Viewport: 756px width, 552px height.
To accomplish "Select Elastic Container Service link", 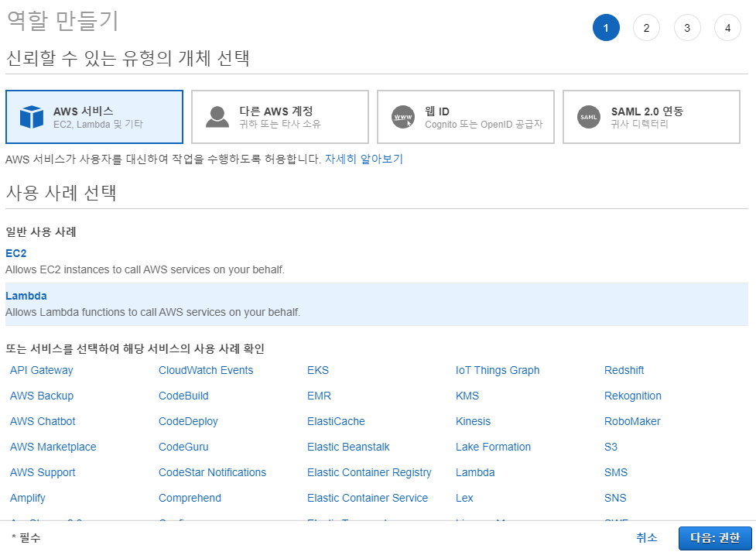I will (368, 498).
